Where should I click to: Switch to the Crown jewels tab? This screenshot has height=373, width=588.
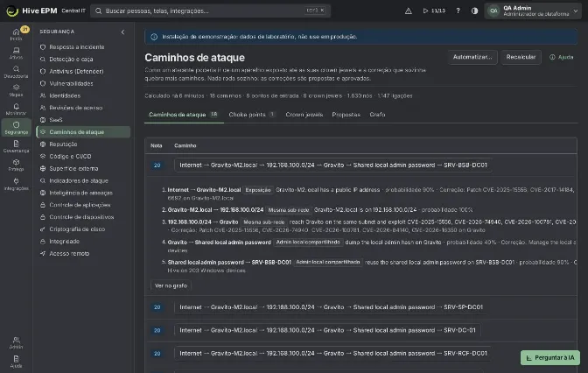304,115
